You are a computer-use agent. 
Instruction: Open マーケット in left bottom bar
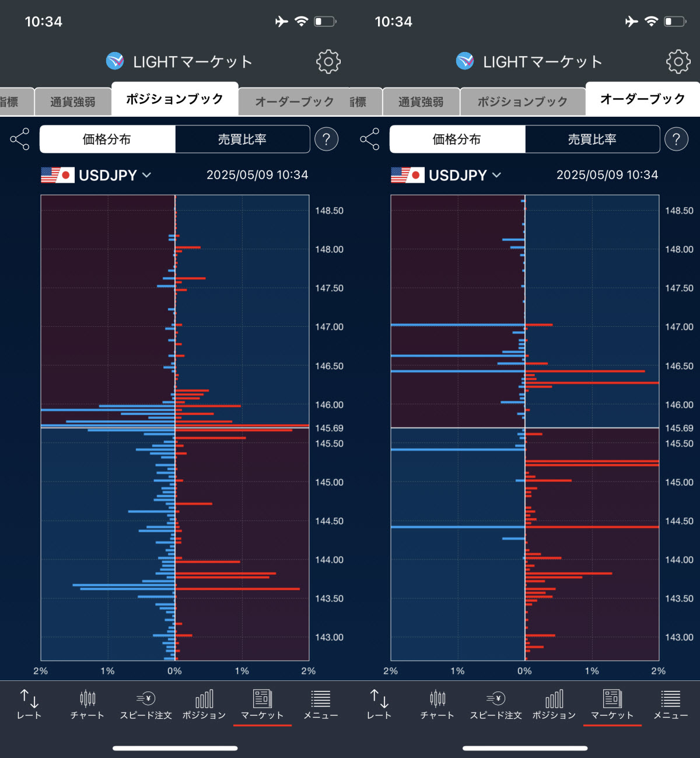[x=262, y=704]
